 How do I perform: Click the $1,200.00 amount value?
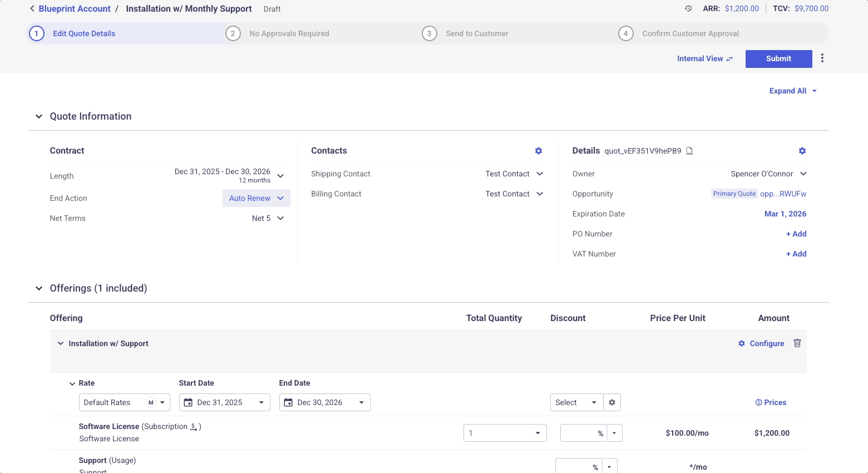(x=772, y=433)
